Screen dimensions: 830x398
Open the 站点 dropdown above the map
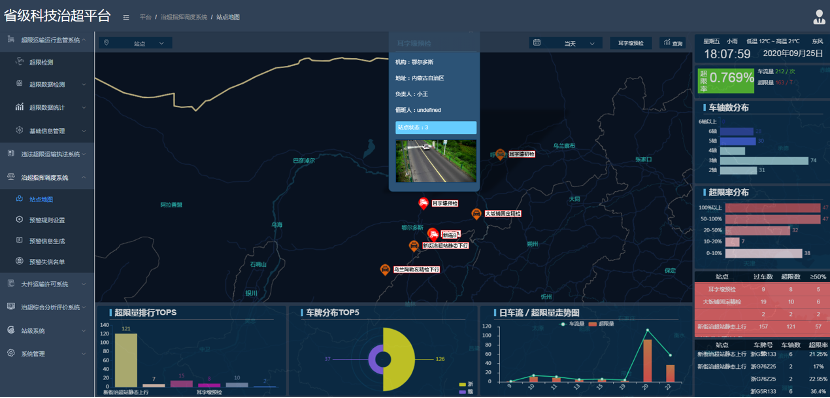pyautogui.click(x=136, y=43)
